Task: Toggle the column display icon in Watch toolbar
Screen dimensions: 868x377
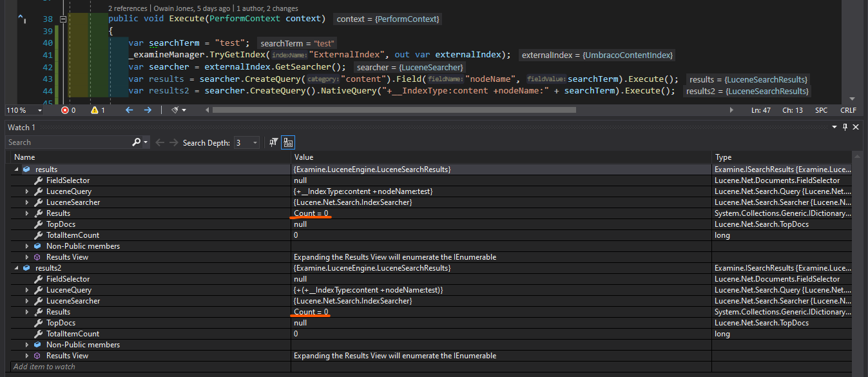Action: (287, 142)
